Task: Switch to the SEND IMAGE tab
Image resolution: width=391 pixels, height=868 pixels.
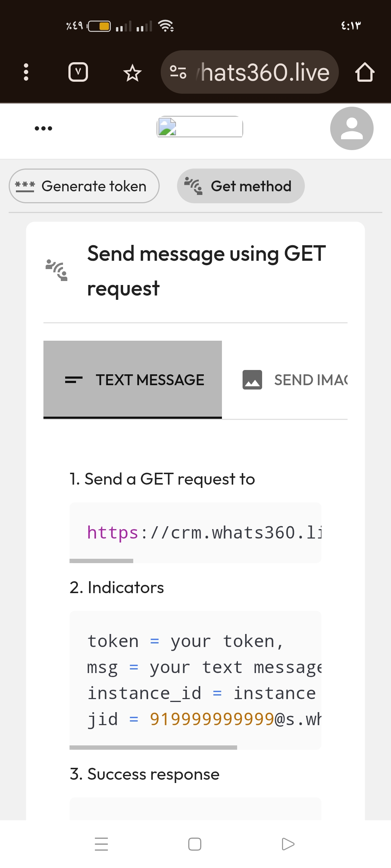Action: 297,380
